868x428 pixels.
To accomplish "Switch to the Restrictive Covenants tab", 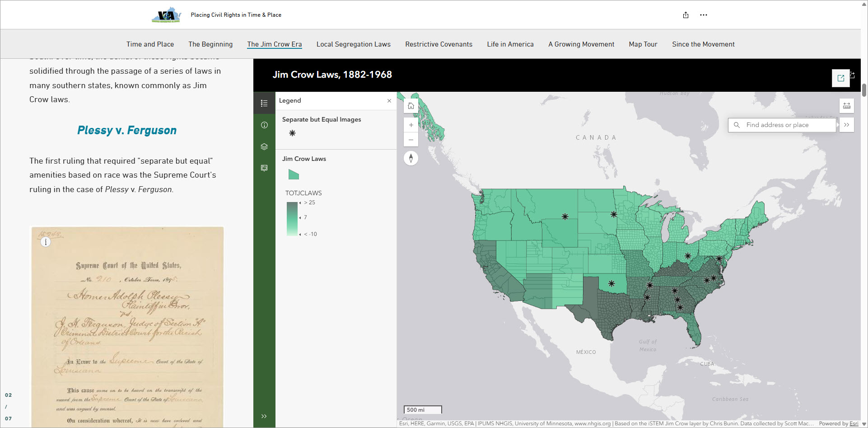I will [439, 44].
